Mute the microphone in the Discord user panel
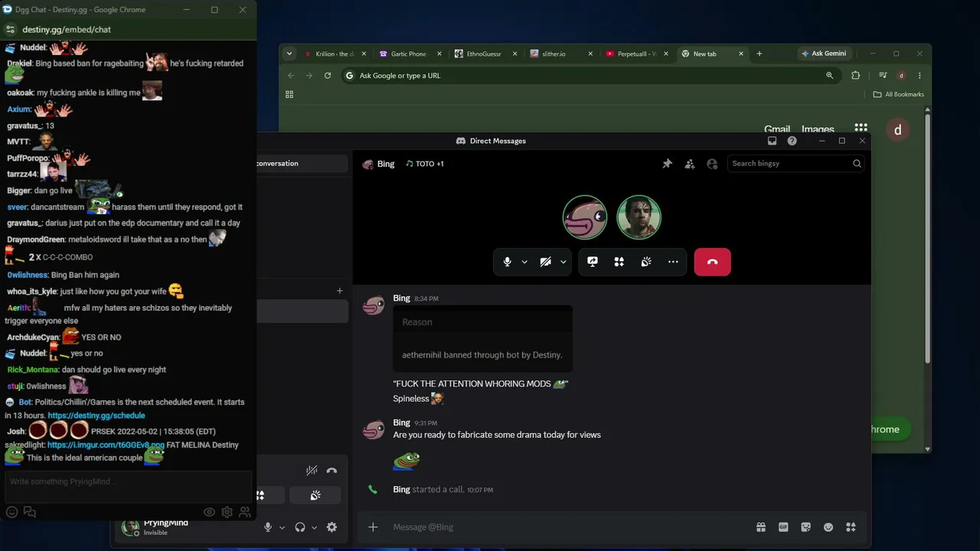980x551 pixels. (267, 527)
